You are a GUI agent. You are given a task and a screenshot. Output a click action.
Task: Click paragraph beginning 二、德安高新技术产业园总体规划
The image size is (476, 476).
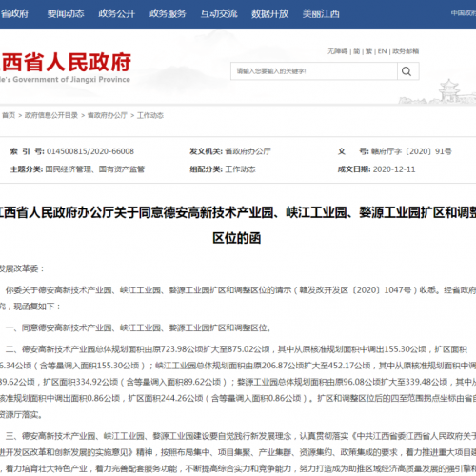tap(238, 382)
